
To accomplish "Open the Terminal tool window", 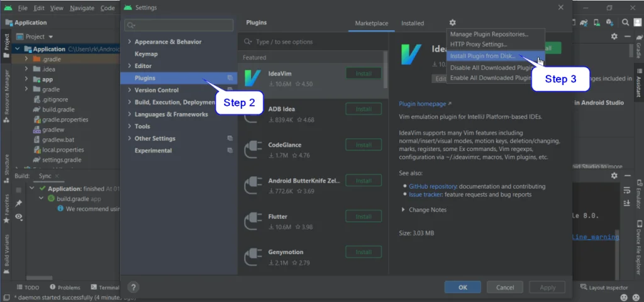I will (x=105, y=287).
